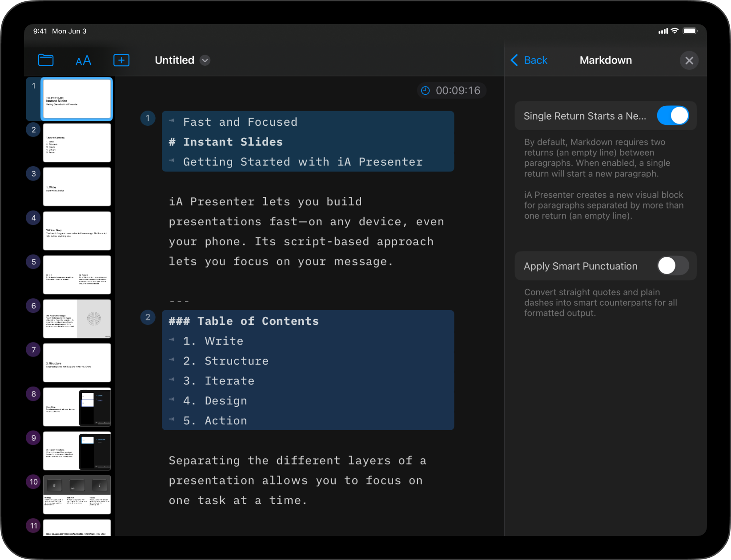Select slide 8 thumbnail

(77, 407)
